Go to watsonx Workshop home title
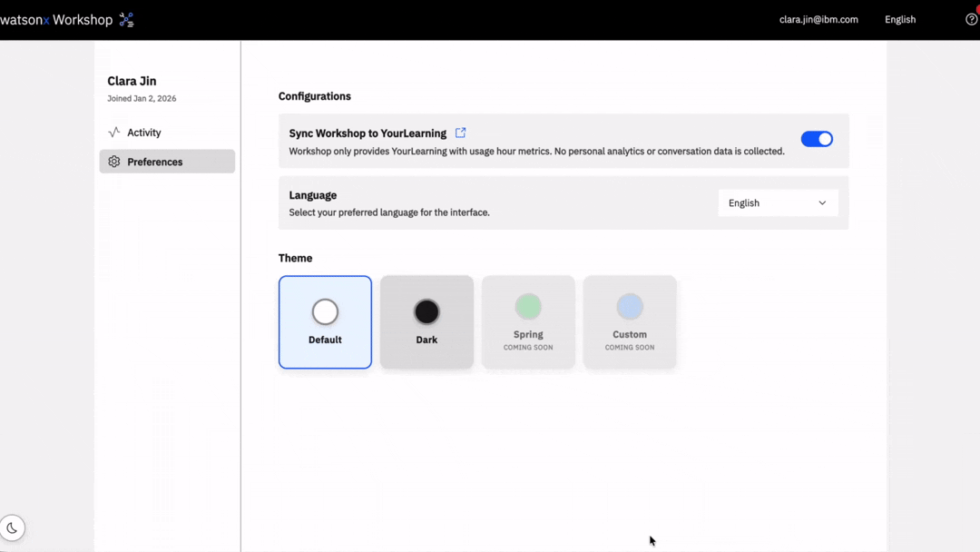 tap(56, 20)
